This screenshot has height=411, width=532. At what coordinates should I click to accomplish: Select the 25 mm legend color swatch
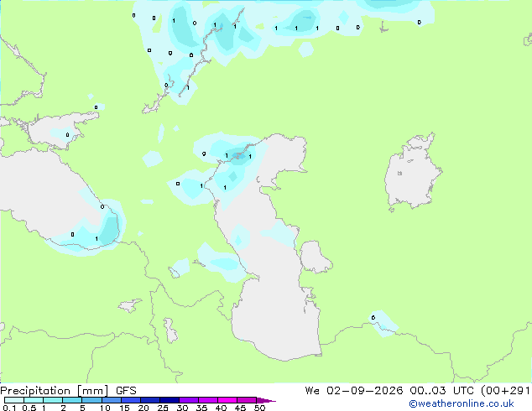coord(169,400)
